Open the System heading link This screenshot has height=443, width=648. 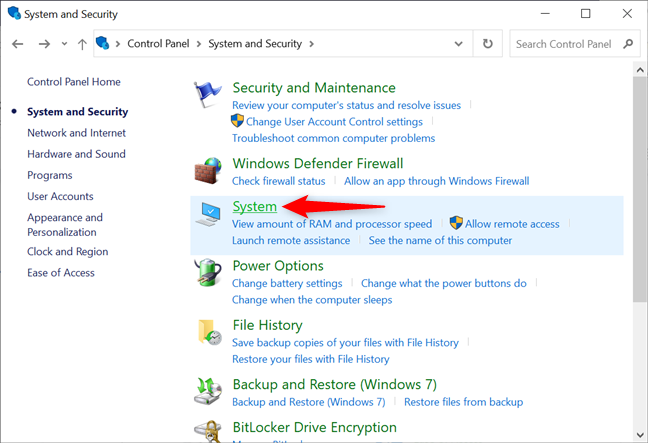tap(255, 206)
